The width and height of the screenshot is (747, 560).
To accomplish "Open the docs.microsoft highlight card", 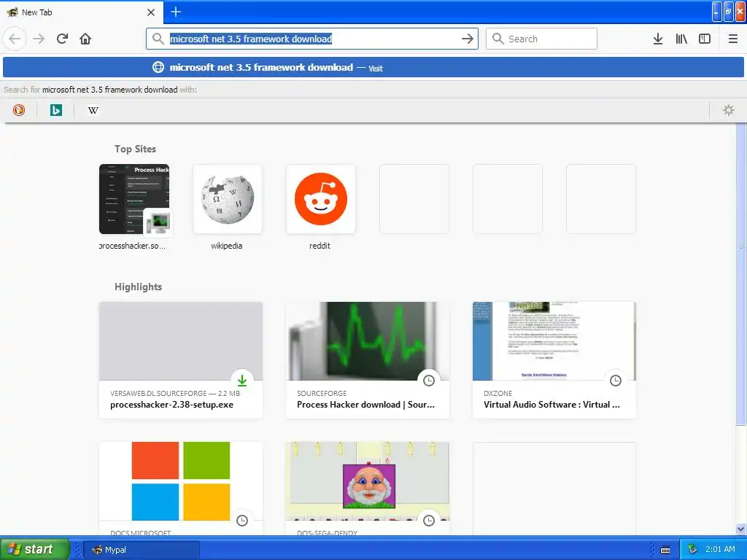I will (181, 488).
